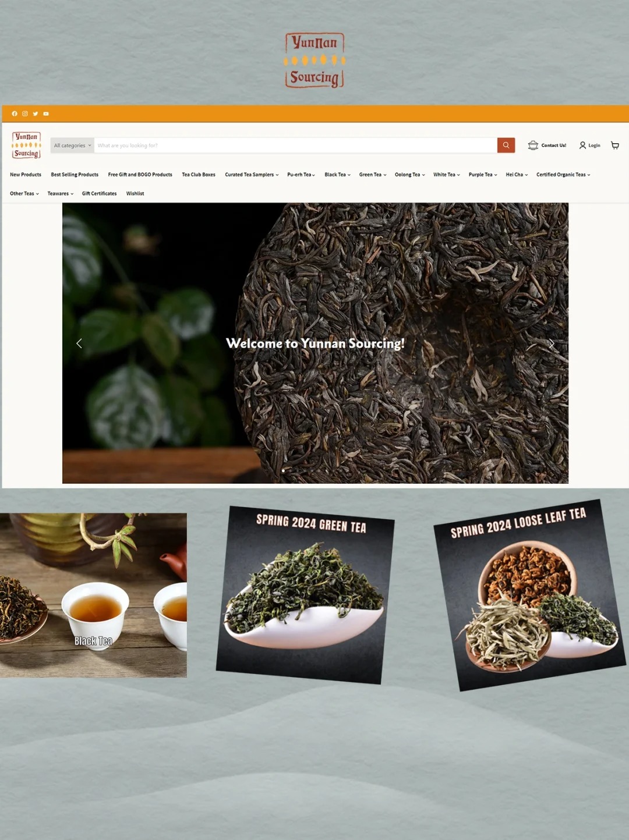Open the Facebook social icon
The width and height of the screenshot is (629, 840).
coord(15,114)
